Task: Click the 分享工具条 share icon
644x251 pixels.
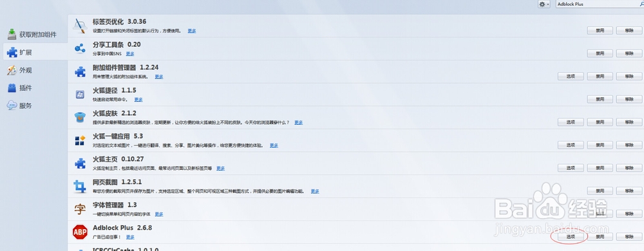Action: [80, 49]
